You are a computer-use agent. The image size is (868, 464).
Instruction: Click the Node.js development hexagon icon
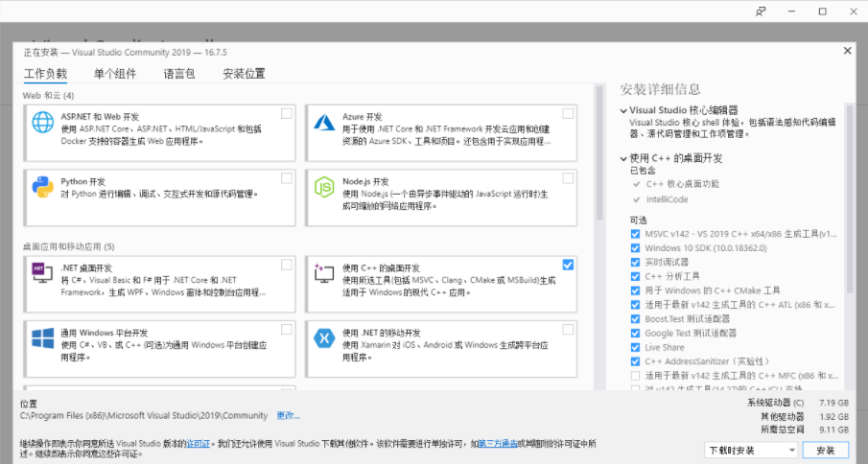(x=324, y=187)
